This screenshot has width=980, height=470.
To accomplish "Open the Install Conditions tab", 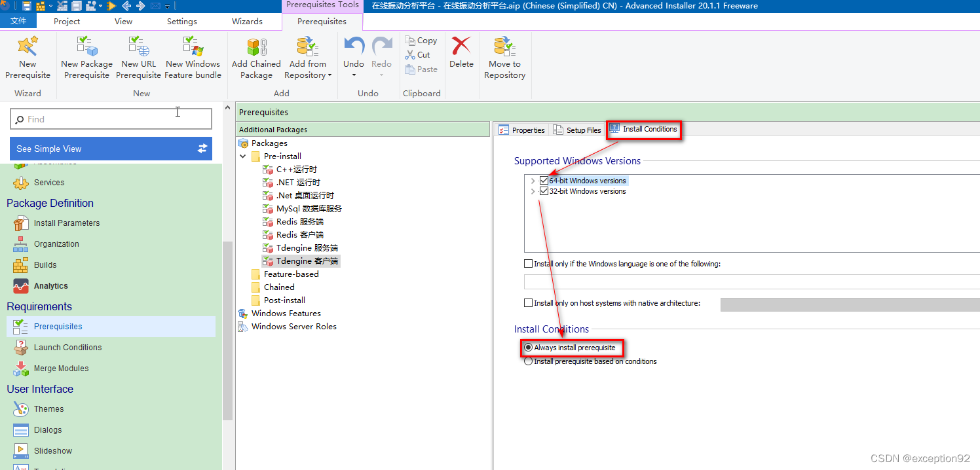I will [643, 129].
